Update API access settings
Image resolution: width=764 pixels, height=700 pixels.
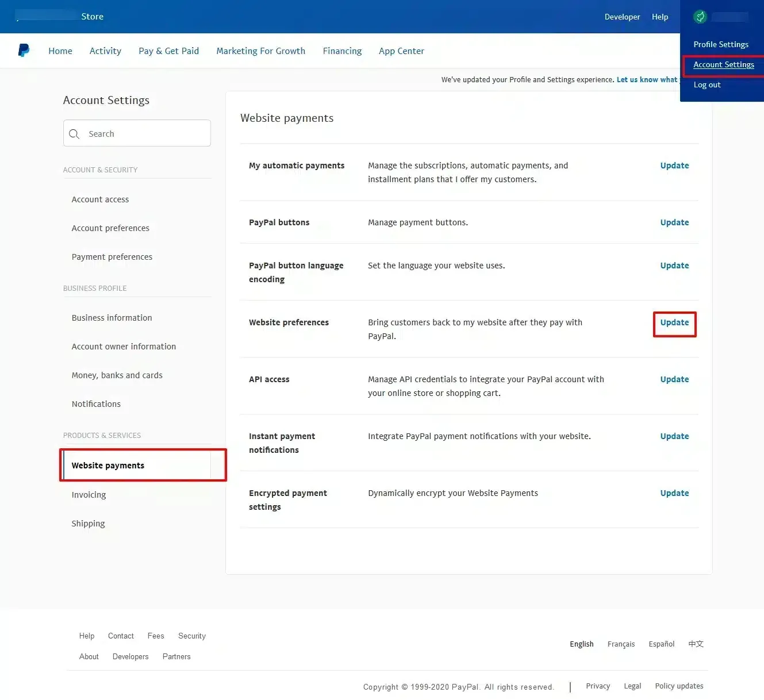674,379
